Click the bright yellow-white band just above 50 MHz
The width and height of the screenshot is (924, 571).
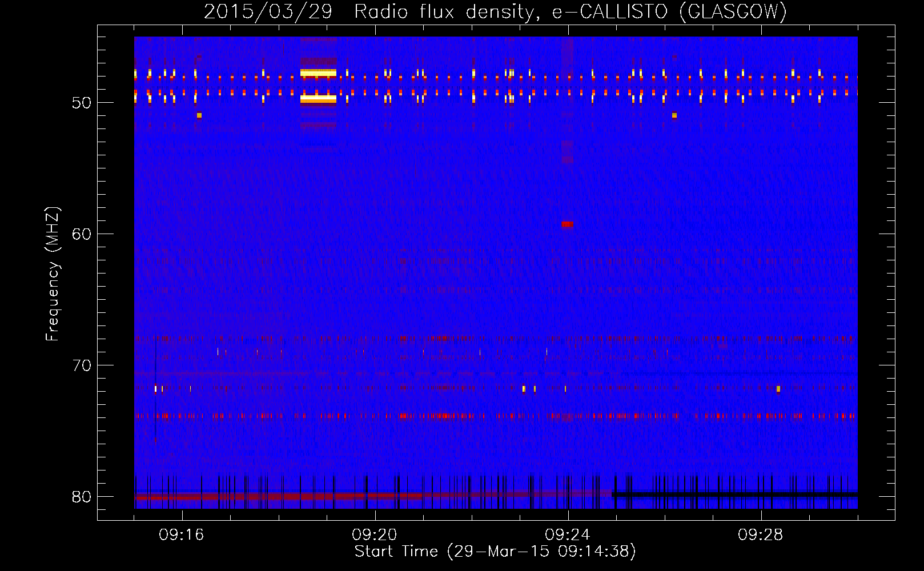click(318, 99)
